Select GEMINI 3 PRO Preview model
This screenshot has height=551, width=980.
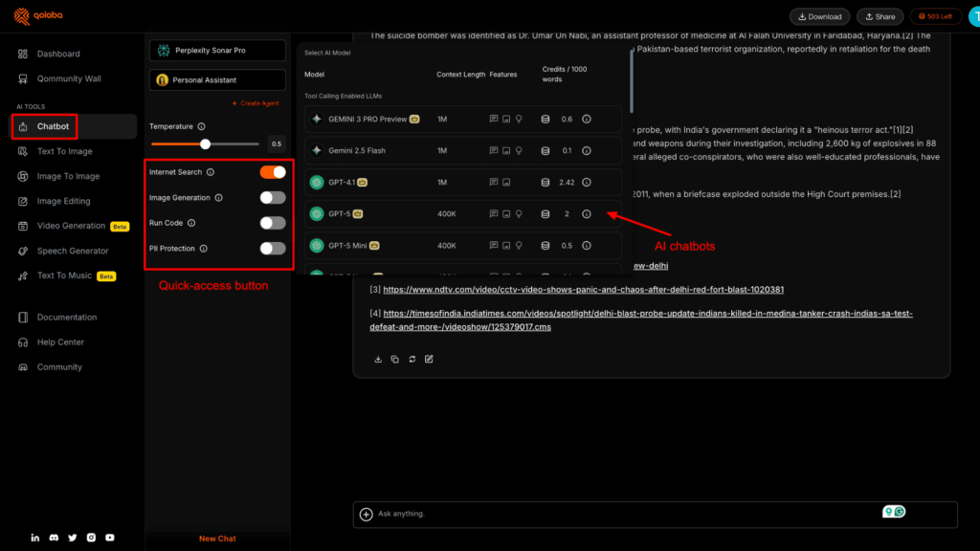463,119
